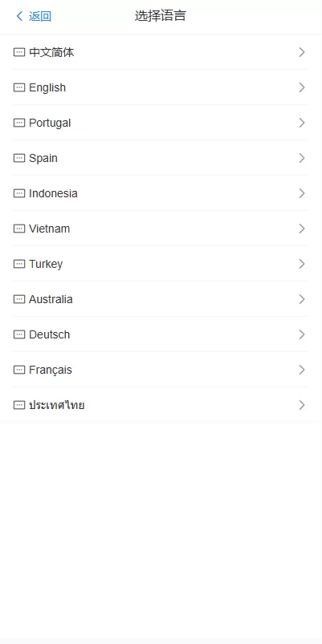The height and width of the screenshot is (644, 322).
Task: Click the icon beside Turkey
Action: pos(19,264)
